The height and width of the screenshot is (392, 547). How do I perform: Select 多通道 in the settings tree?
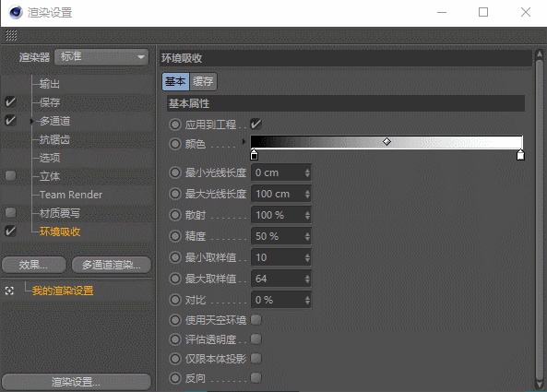pos(54,121)
